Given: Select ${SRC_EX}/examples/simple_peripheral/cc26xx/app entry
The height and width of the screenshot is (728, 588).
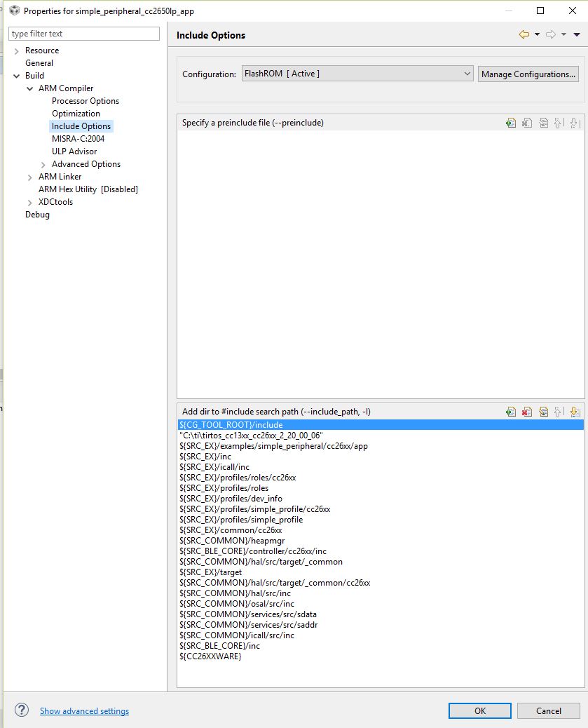Looking at the screenshot, I should point(273,446).
